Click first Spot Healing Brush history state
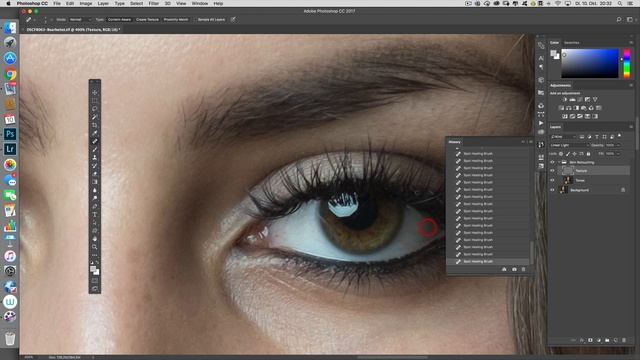 point(489,153)
